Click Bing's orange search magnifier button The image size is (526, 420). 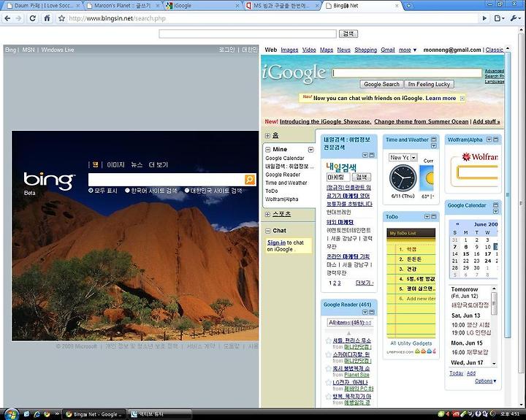250,180
